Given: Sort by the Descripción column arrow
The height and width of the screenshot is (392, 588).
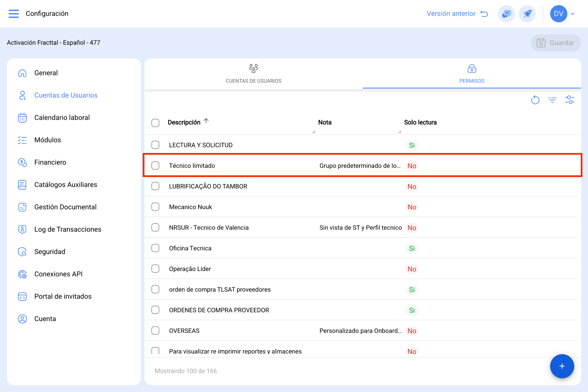Looking at the screenshot, I should (206, 121).
